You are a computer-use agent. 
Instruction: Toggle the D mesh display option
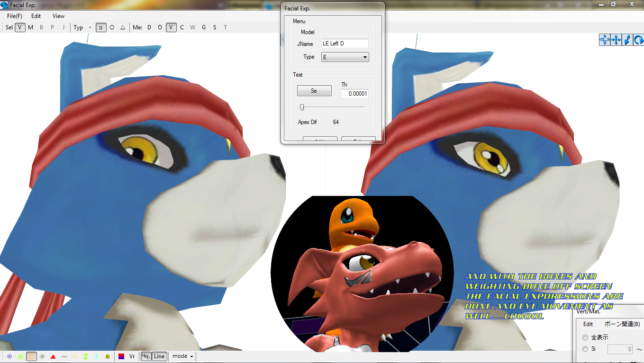click(x=149, y=27)
